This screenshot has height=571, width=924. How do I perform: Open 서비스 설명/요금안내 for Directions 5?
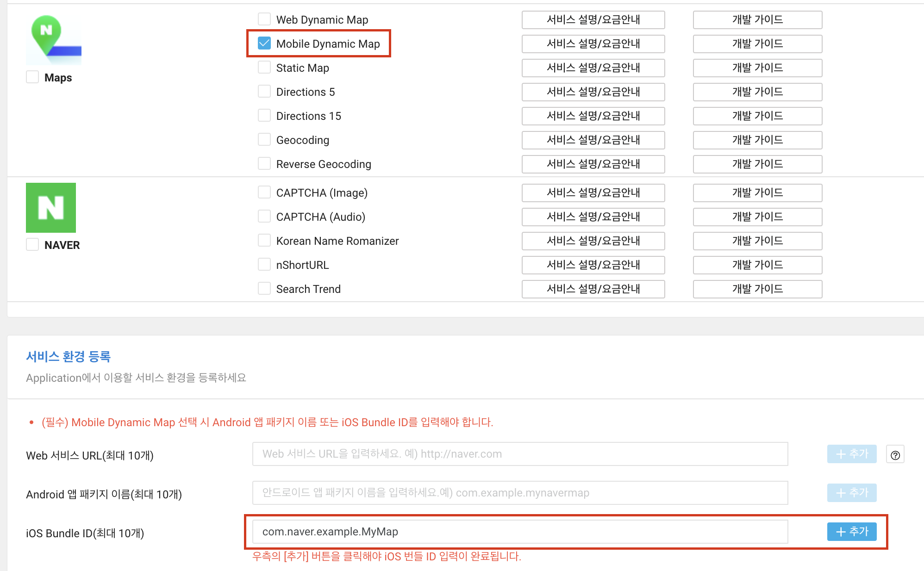point(593,92)
